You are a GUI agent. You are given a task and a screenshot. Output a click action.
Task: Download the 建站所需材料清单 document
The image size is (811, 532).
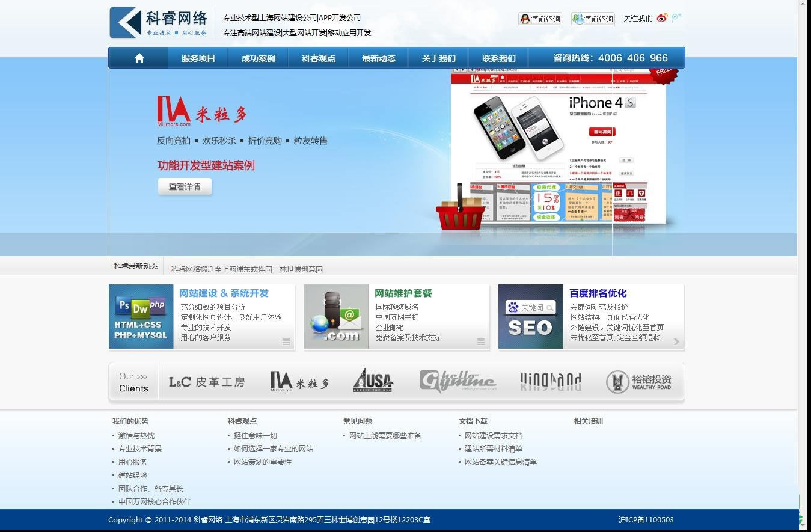[494, 448]
